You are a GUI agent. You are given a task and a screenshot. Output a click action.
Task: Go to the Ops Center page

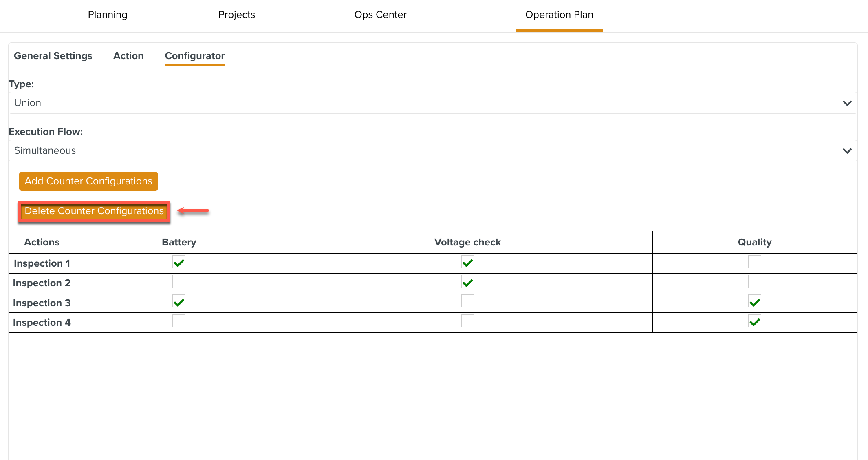click(380, 15)
